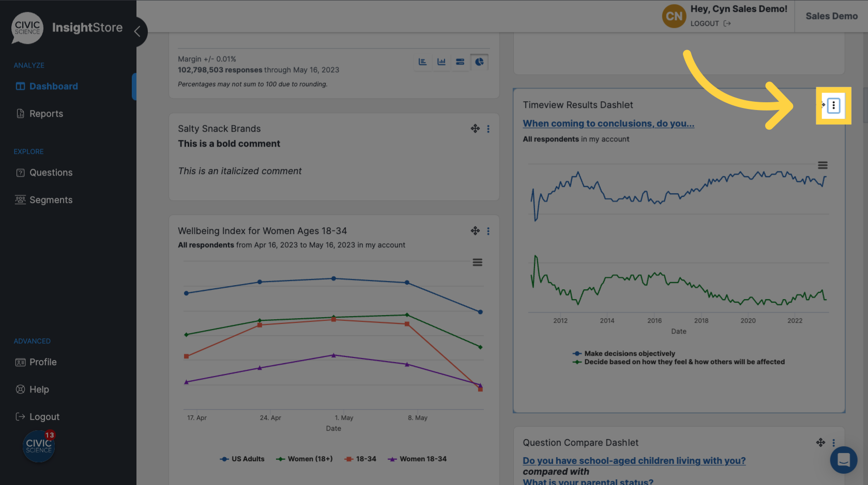
Task: Open Wellbeing Index dashlet options menu
Action: [488, 231]
